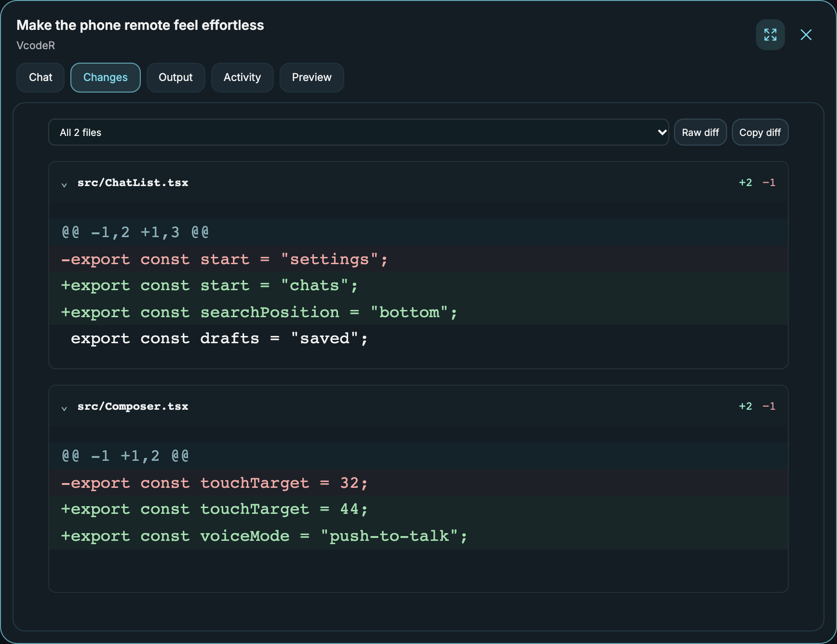The height and width of the screenshot is (644, 837).
Task: Collapse the src/Composer.tsx file section
Action: (64, 408)
